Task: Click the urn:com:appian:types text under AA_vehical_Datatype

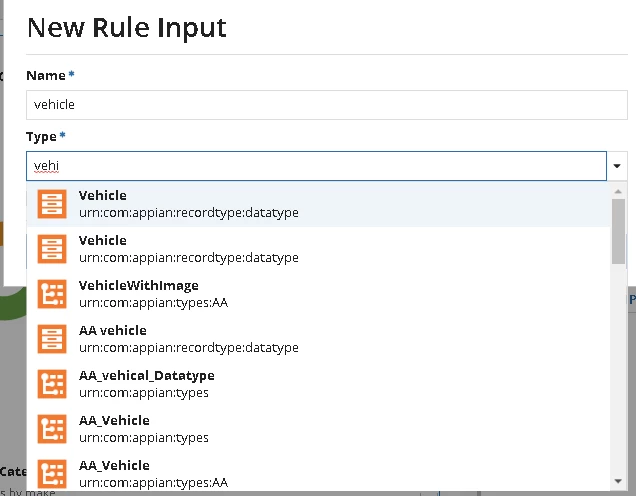Action: 144,393
